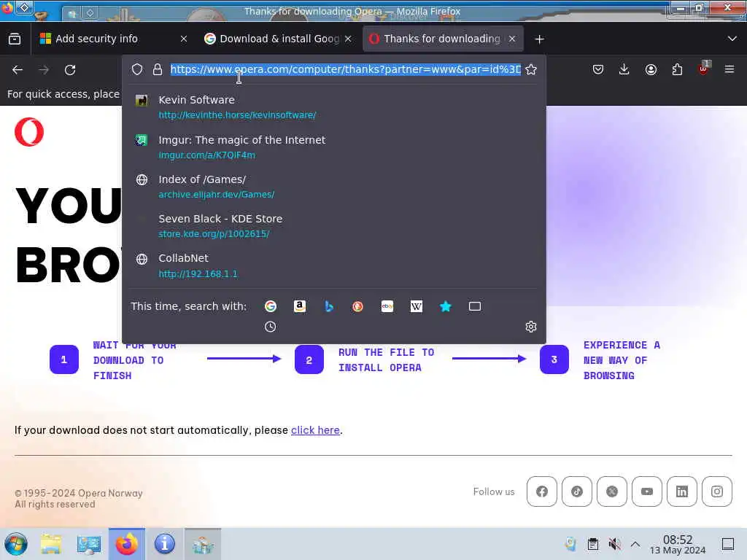Click the show desktop button

tap(728, 544)
